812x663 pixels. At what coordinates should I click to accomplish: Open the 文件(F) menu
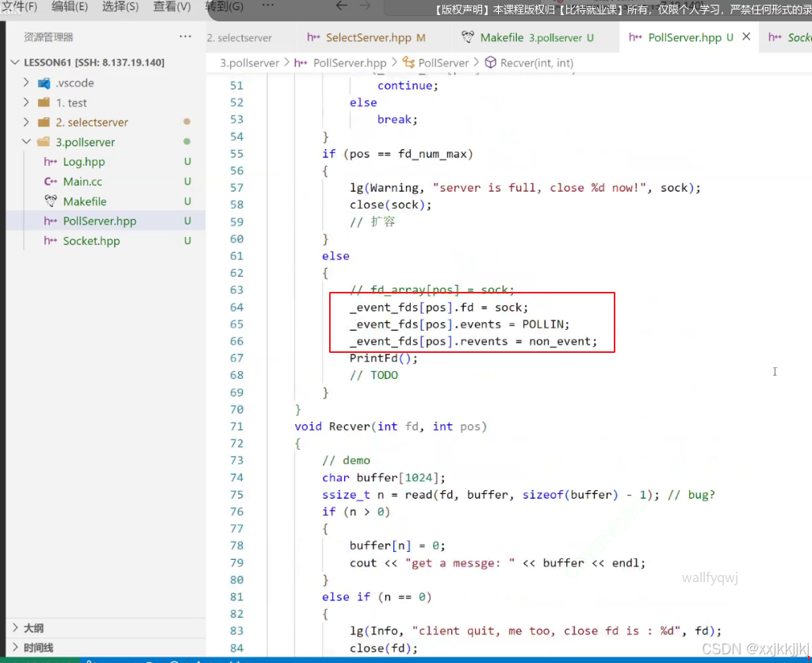click(20, 6)
